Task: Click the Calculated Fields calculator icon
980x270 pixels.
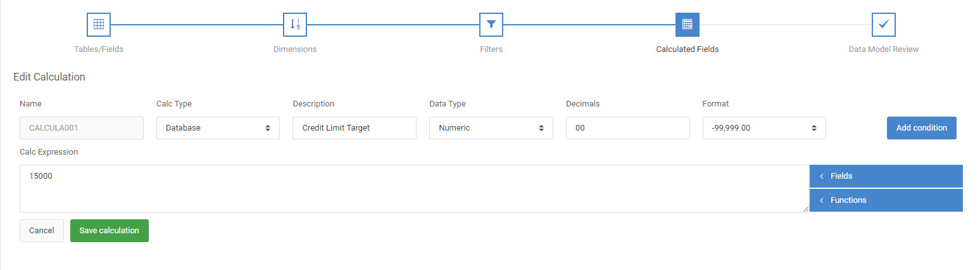Action: [688, 25]
